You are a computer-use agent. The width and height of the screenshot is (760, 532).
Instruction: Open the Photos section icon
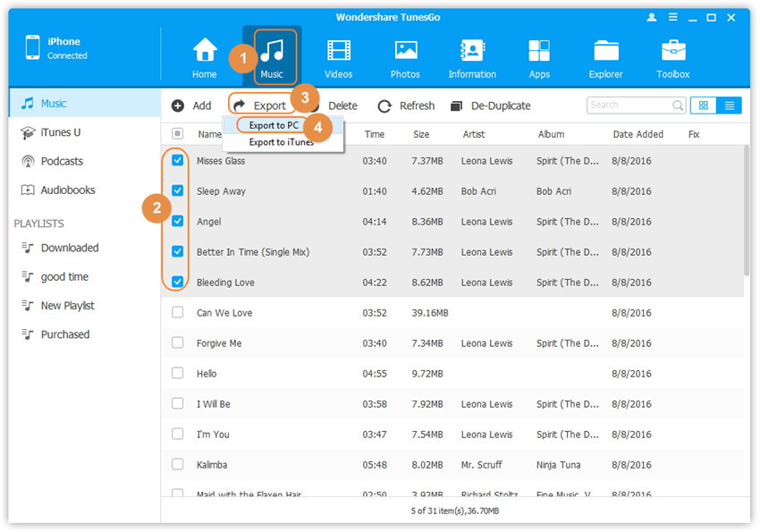click(406, 52)
